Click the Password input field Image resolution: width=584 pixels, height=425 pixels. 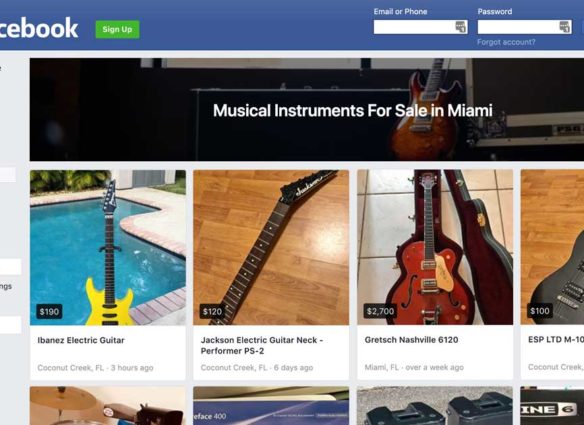pos(524,27)
